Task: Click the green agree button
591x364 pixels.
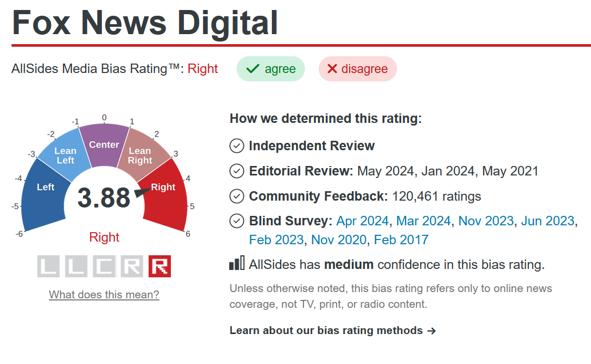Action: pyautogui.click(x=271, y=69)
